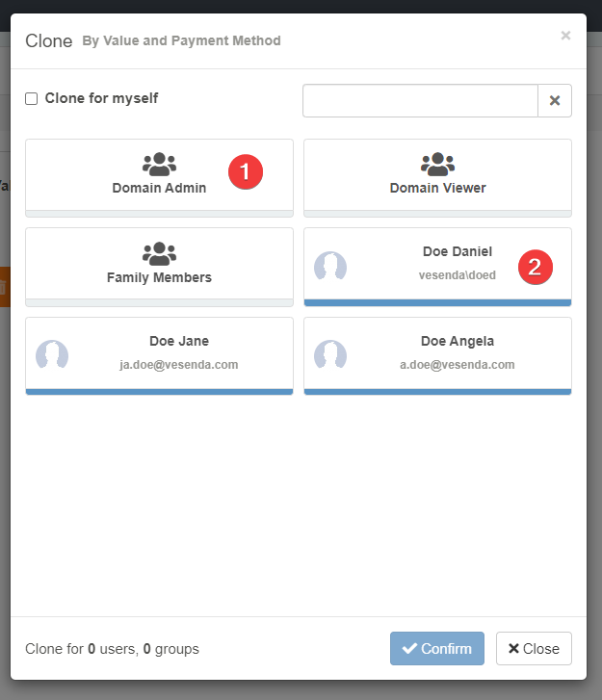Select the Domain Viewer group label
This screenshot has width=602, height=700.
coord(437,188)
